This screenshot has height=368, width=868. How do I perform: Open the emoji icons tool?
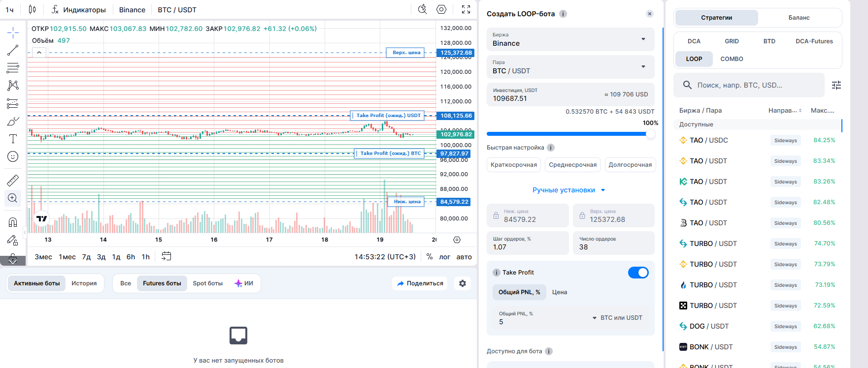pos(13,156)
